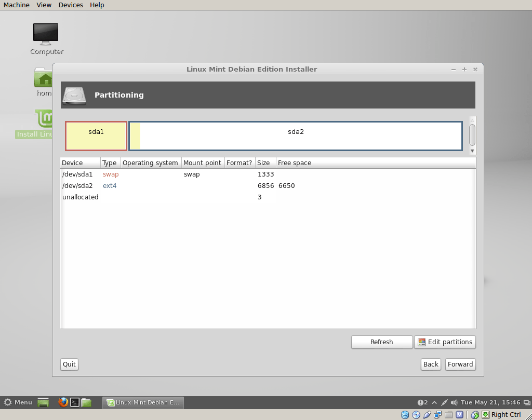Click Forward to continue installation
Viewport: 532px width, 420px height.
point(460,364)
